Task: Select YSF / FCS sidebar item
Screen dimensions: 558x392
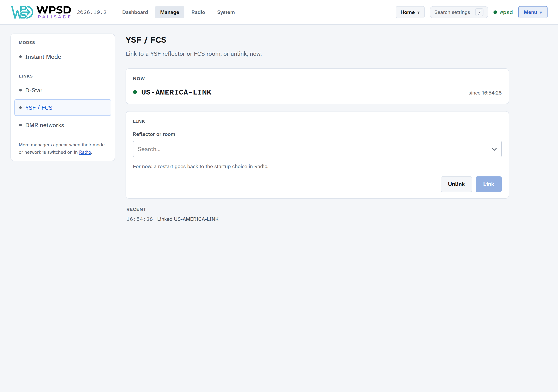Action: click(63, 108)
